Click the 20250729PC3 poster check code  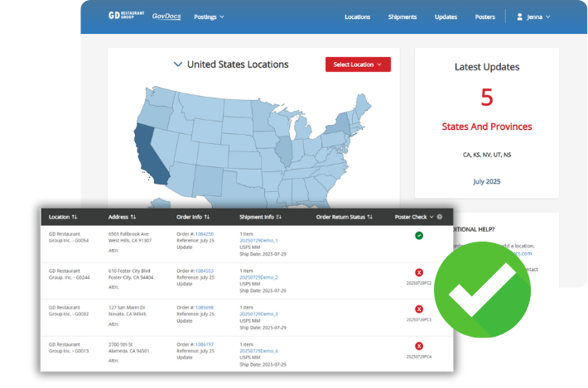419,320
